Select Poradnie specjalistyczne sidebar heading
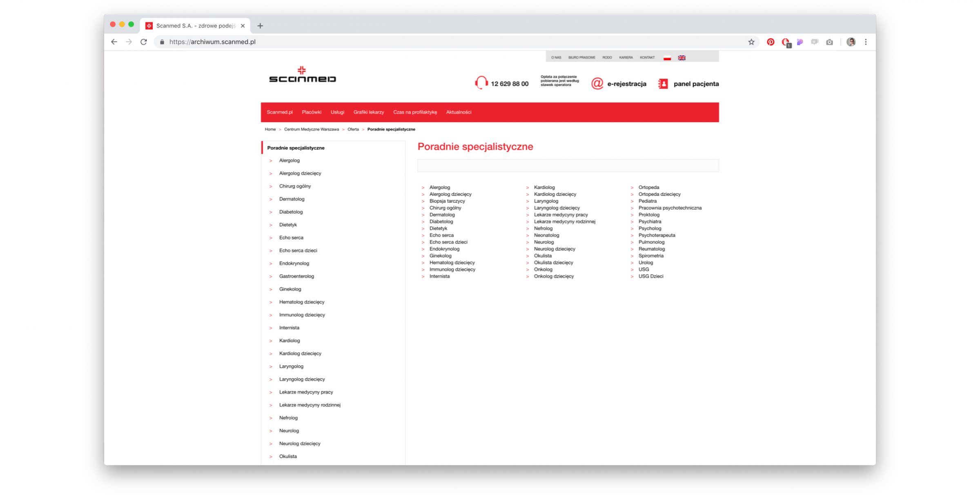The width and height of the screenshot is (980, 495). tap(296, 148)
